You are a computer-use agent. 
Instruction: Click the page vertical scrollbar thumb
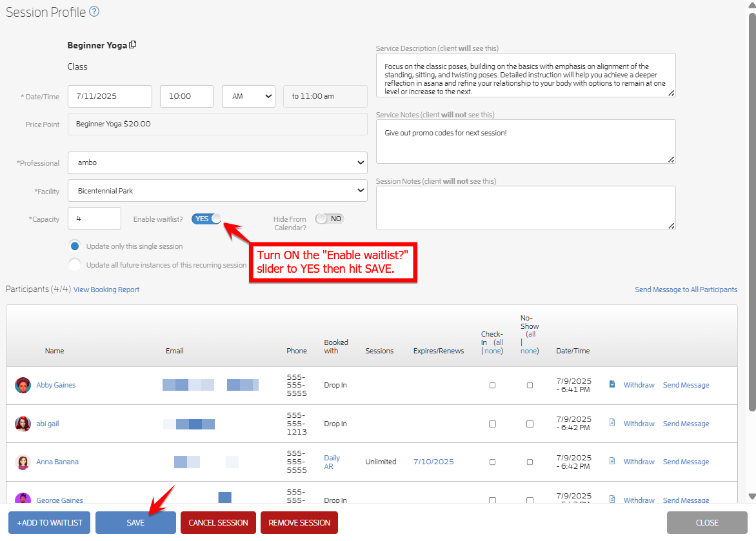pyautogui.click(x=752, y=212)
